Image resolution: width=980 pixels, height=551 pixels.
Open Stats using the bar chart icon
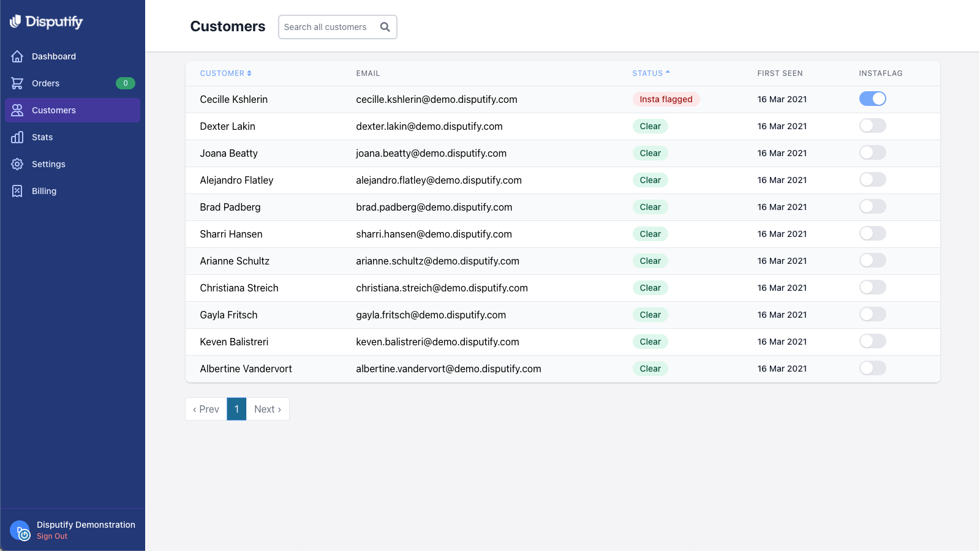pos(18,137)
